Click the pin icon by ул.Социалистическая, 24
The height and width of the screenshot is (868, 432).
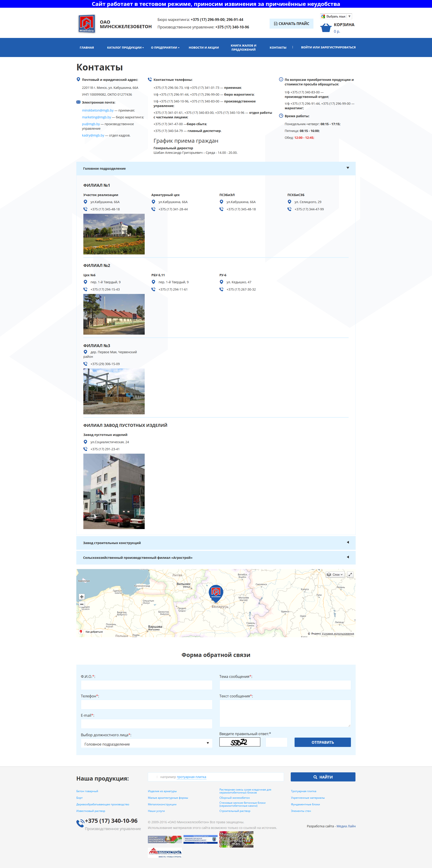click(85, 442)
